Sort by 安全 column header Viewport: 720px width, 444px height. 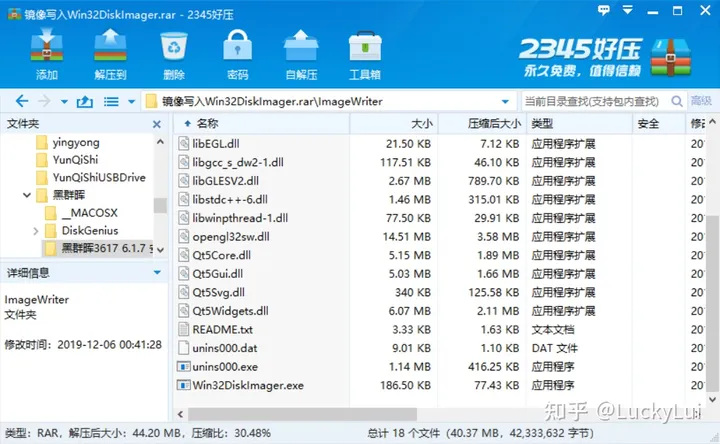tap(658, 124)
